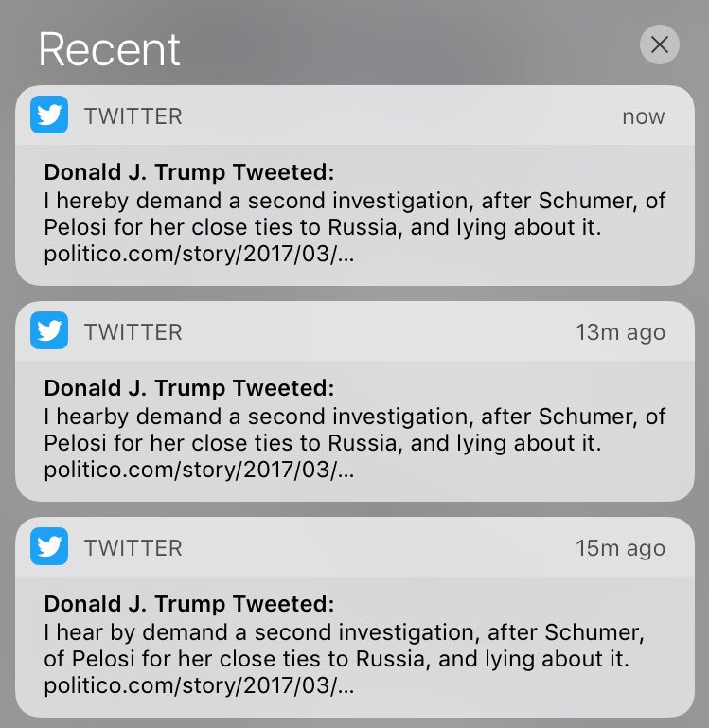Tap the TWITTER header label of the 13m ago notification
Screen dimensions: 709x728
point(133,332)
